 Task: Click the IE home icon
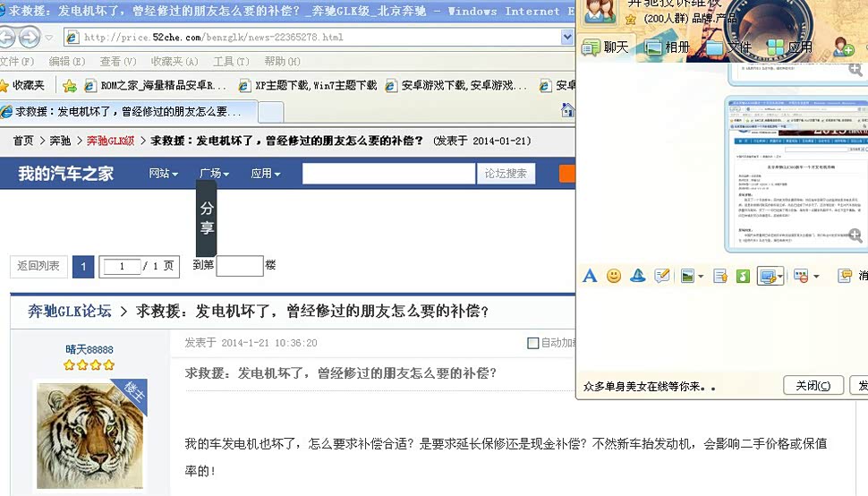pos(568,110)
